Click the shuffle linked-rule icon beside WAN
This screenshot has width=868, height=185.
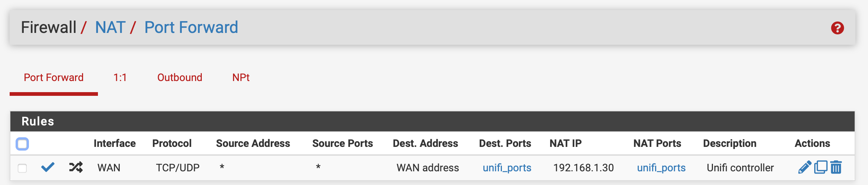[x=76, y=167]
